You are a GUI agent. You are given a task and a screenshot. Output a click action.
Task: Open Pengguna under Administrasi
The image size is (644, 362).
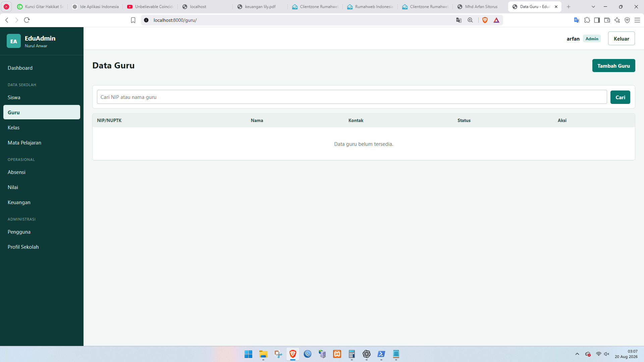click(42, 232)
